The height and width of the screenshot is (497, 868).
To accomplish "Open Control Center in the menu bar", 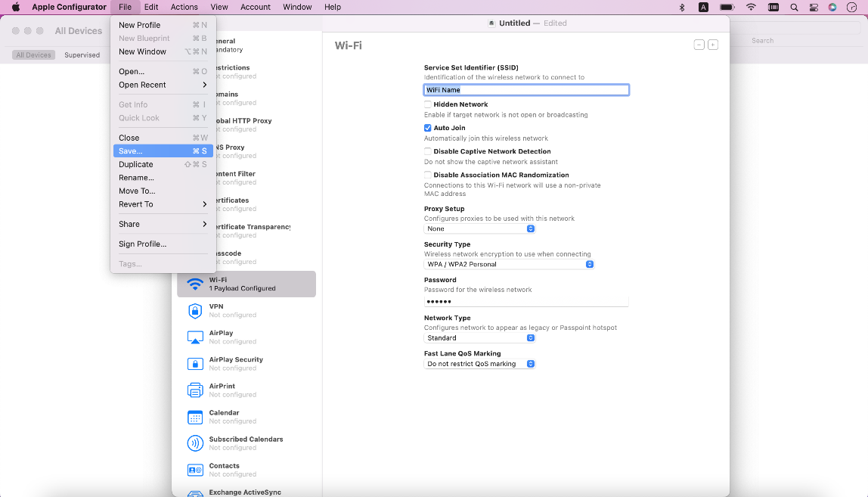I will (814, 8).
